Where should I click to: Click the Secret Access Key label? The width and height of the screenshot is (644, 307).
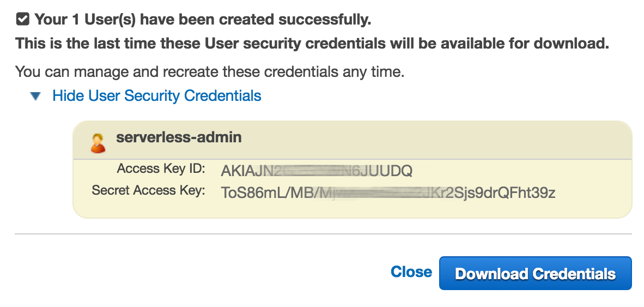coord(148,190)
